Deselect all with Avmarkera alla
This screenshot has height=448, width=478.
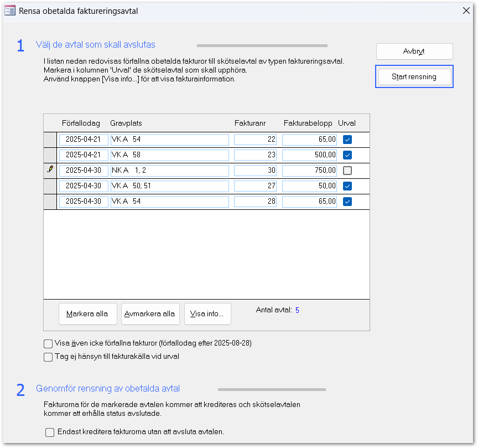pos(149,314)
